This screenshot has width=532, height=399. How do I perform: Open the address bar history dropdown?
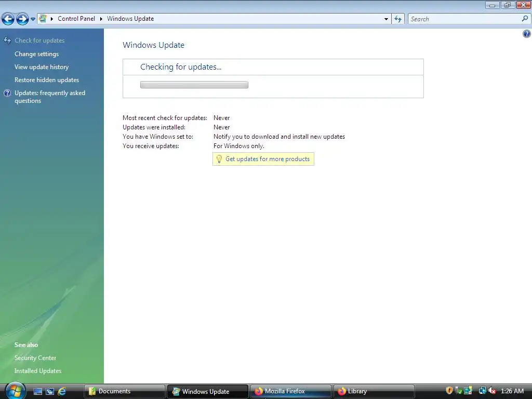point(386,19)
